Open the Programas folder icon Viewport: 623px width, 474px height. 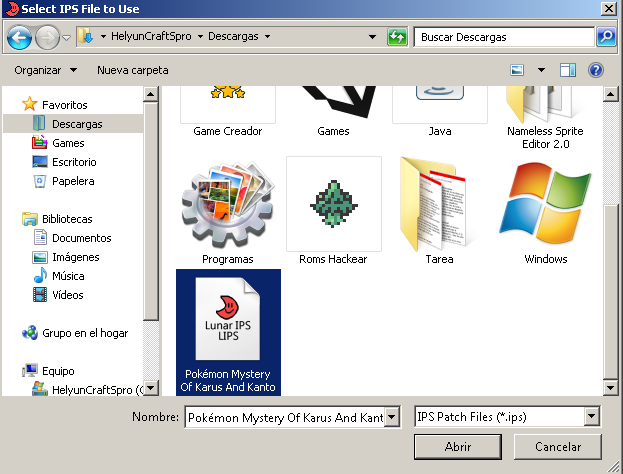click(x=227, y=203)
